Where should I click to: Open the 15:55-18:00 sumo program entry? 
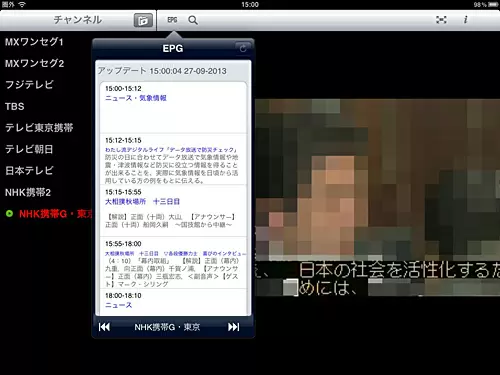tap(173, 263)
